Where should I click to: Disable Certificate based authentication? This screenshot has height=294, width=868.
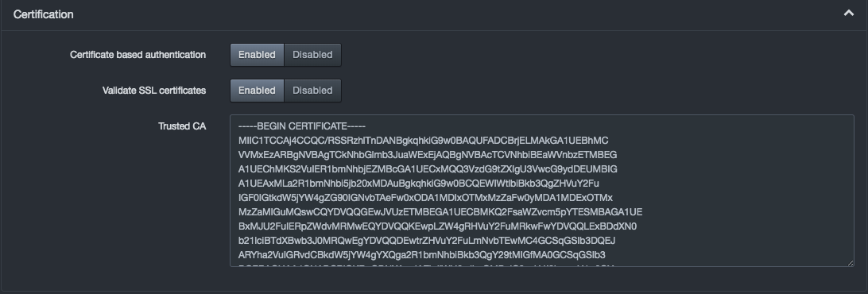point(312,55)
